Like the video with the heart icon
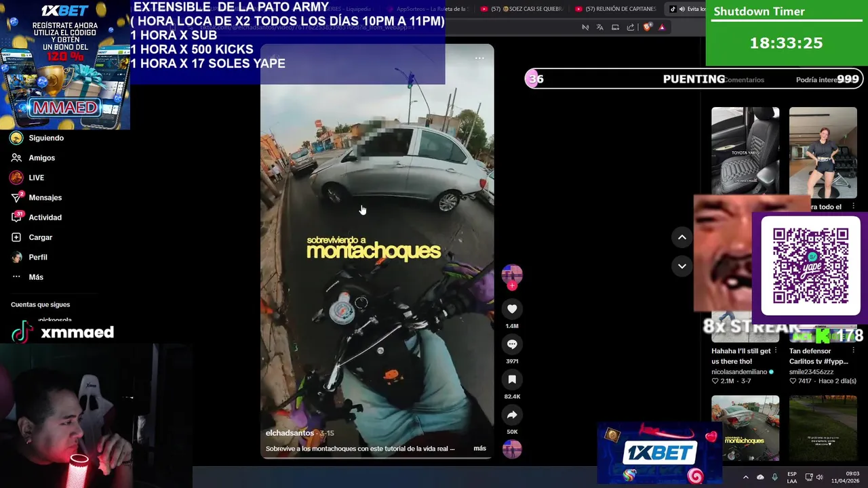 click(x=512, y=309)
